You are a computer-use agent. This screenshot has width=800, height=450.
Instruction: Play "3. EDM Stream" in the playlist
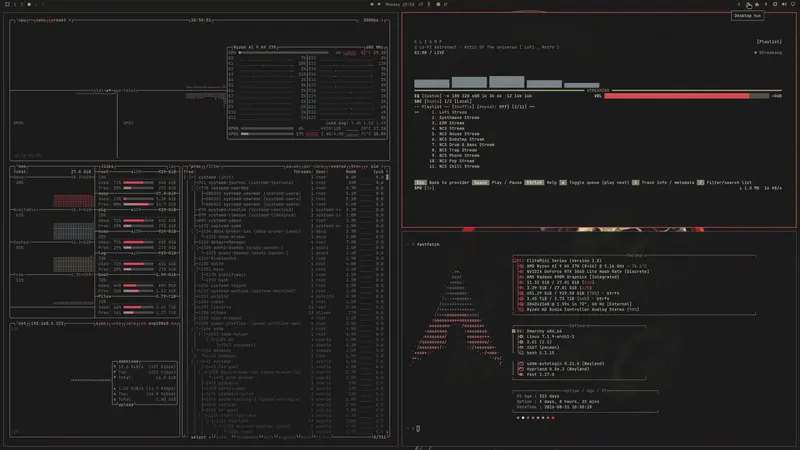447,123
